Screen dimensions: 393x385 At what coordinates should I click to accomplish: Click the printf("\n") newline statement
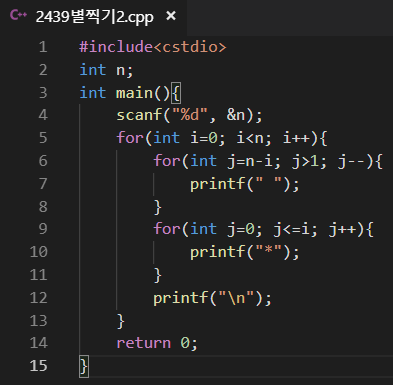[x=212, y=298]
